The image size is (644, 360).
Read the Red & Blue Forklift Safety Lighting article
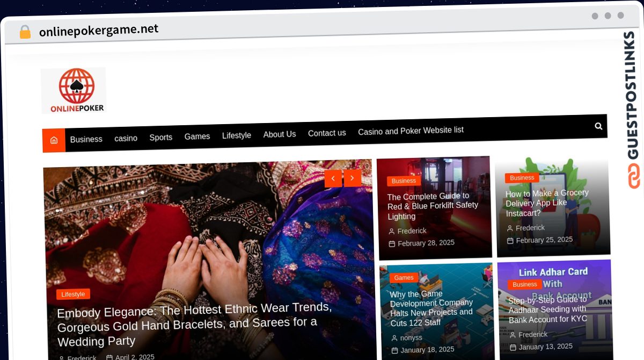coord(433,206)
